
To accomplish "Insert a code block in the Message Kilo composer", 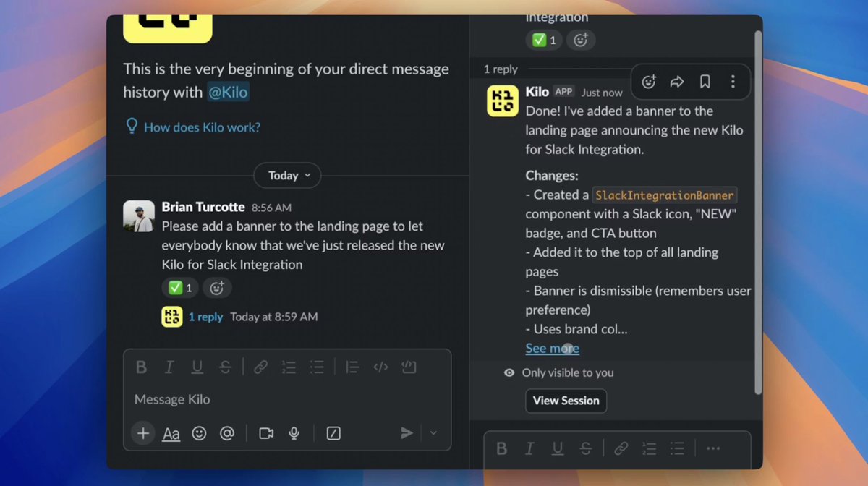I will point(409,367).
